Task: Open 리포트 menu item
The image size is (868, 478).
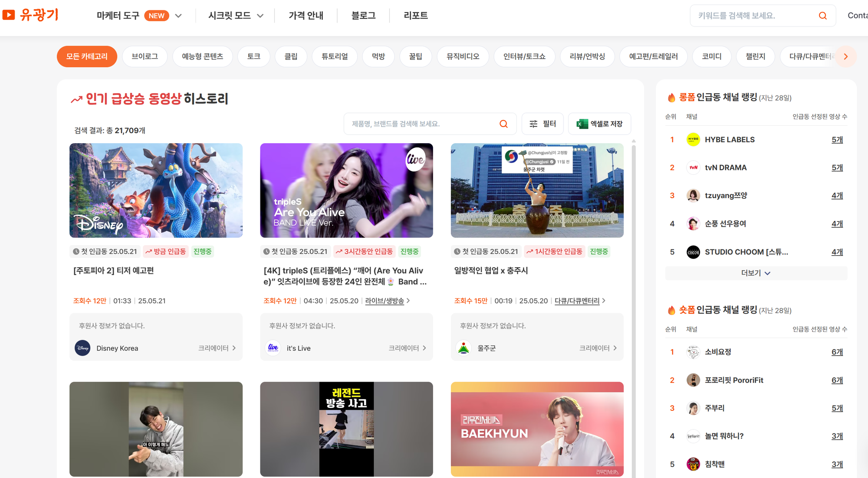Action: pos(416,16)
